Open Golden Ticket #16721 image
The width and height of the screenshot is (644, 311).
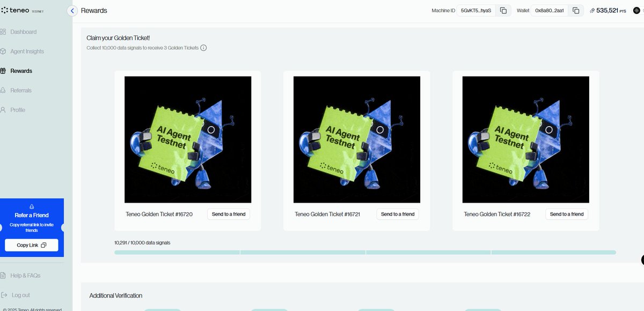pyautogui.click(x=357, y=139)
